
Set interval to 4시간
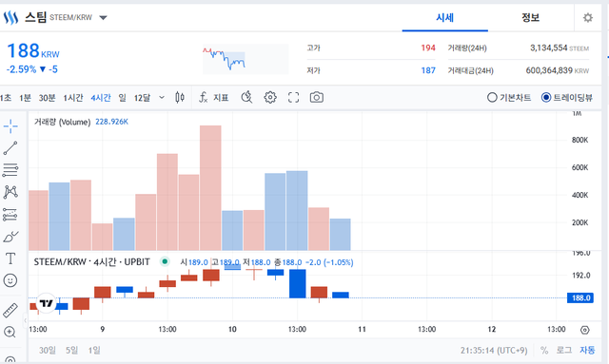[x=101, y=98]
